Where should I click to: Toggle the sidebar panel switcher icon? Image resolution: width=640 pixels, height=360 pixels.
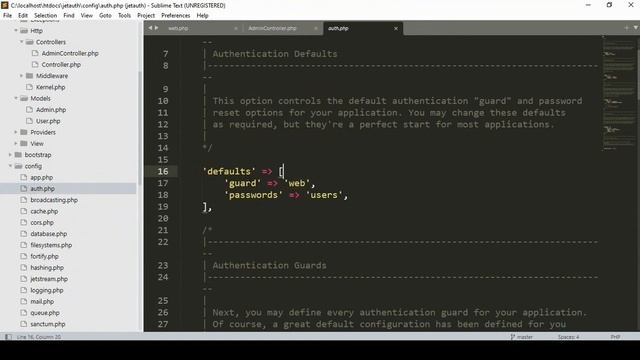8,337
